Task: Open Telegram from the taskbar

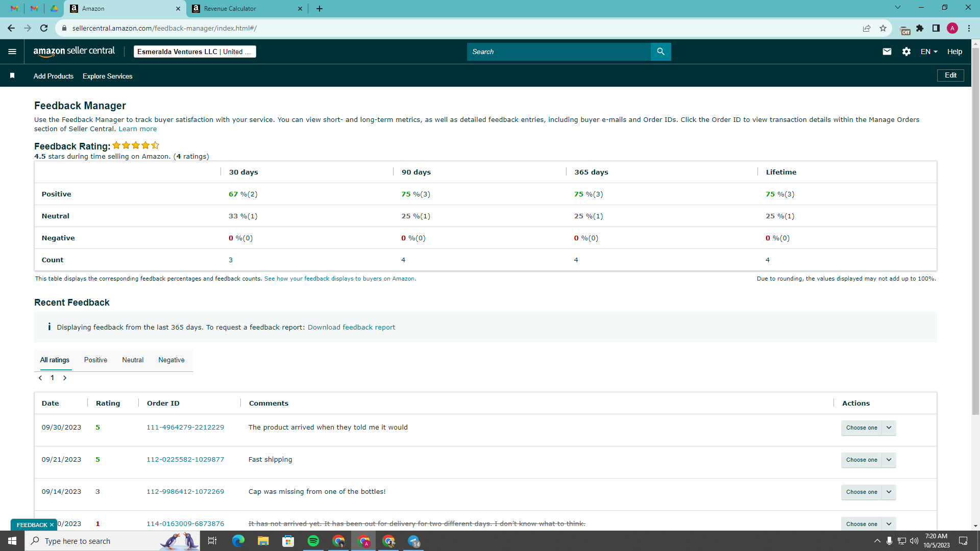Action: click(x=414, y=541)
